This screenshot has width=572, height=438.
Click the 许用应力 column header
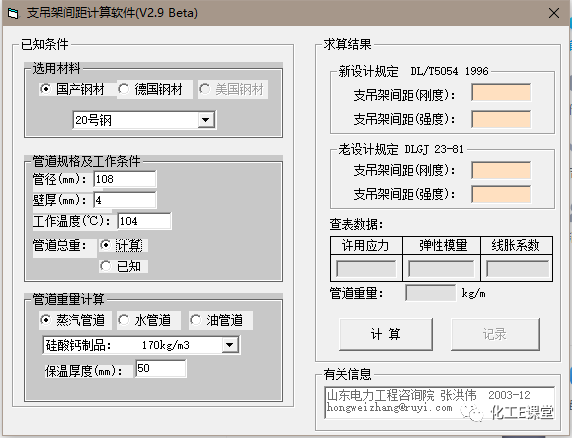click(x=366, y=245)
